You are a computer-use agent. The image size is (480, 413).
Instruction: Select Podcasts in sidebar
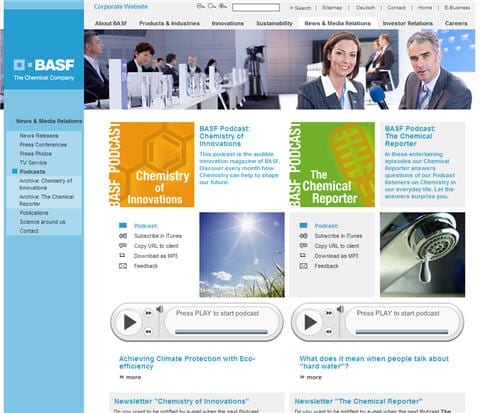pos(32,172)
